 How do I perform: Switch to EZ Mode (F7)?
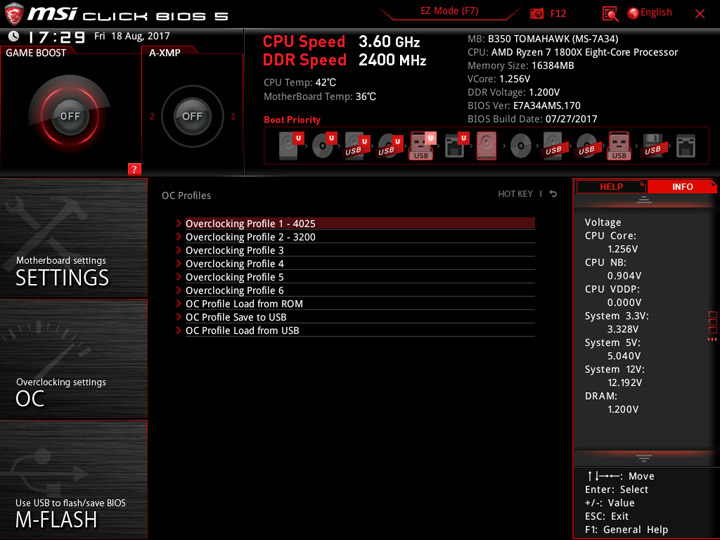(x=449, y=11)
